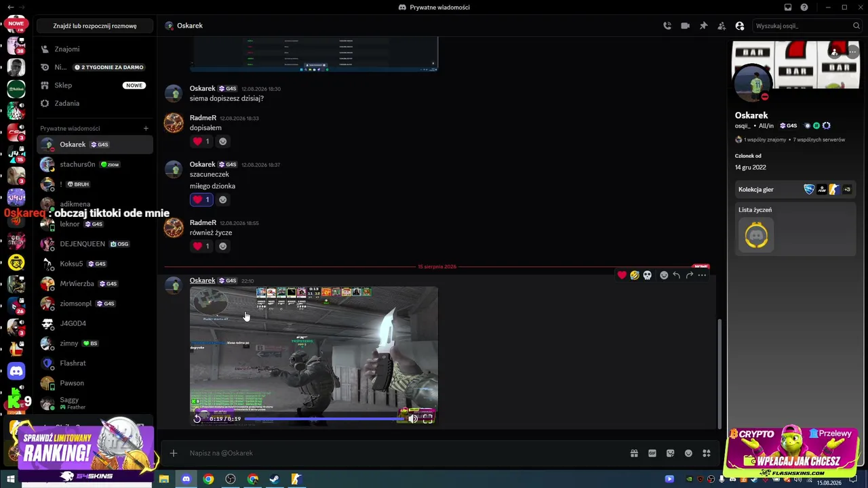
Task: Toggle heart reaction on 'dopisałem' message
Action: 202,141
